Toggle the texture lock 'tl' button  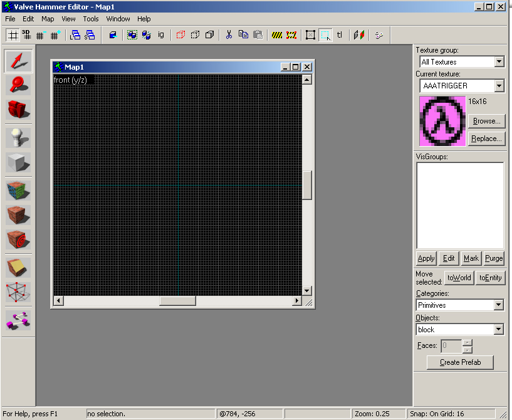[x=340, y=35]
